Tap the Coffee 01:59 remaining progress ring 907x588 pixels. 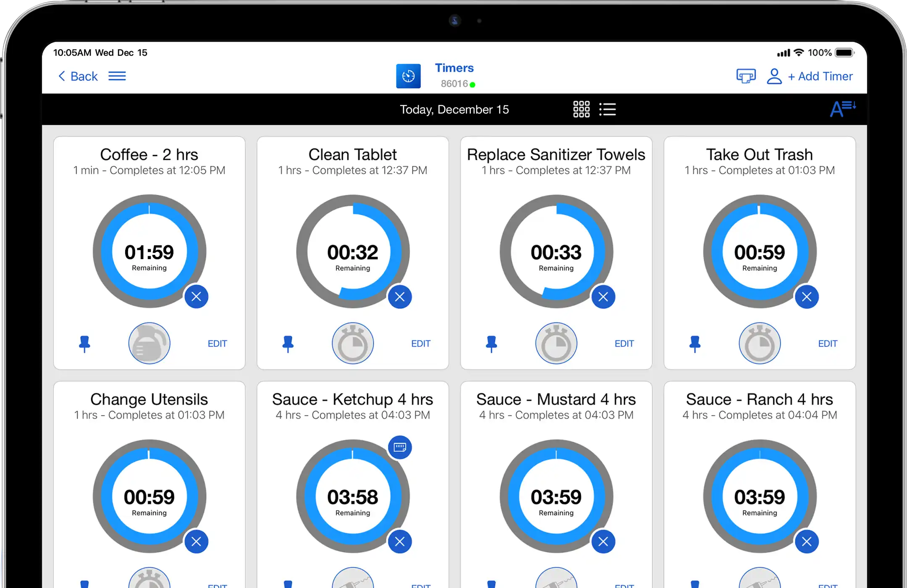149,251
